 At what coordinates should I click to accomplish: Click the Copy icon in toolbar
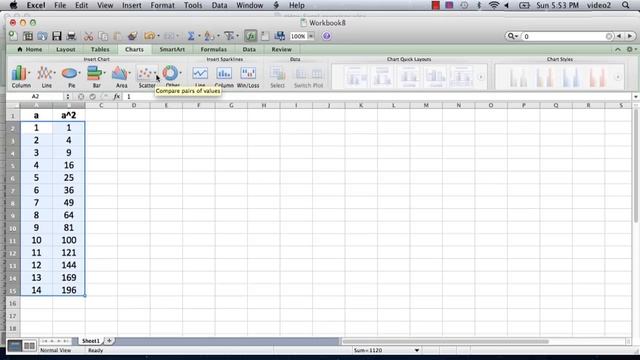click(x=103, y=36)
